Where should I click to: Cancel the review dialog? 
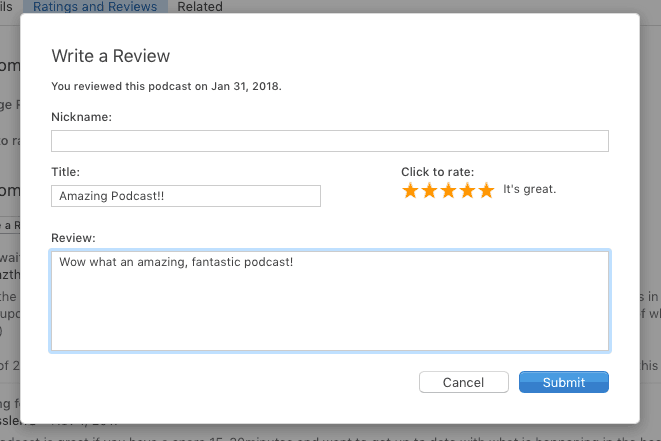coord(464,382)
